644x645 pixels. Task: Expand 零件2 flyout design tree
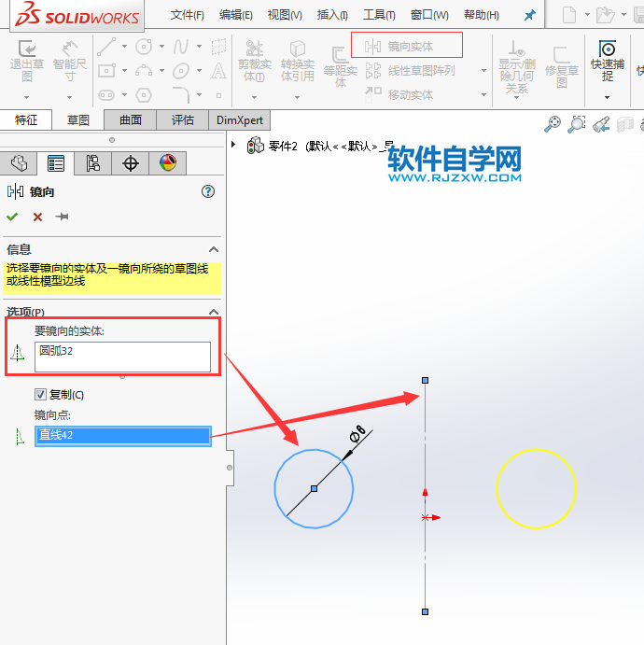[233, 145]
